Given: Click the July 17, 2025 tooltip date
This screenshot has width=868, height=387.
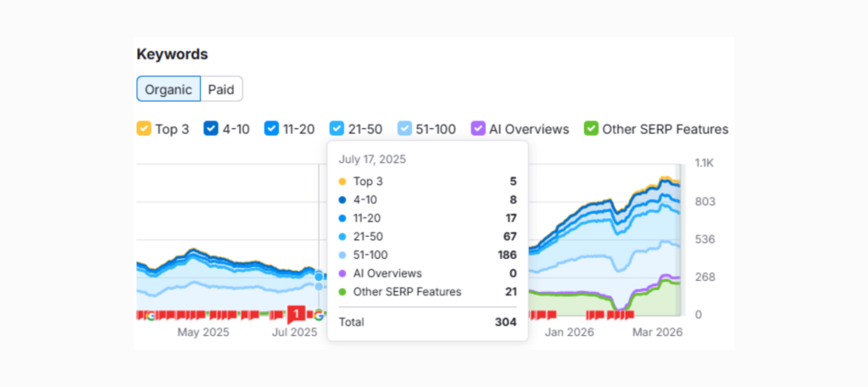Looking at the screenshot, I should pyautogui.click(x=371, y=159).
